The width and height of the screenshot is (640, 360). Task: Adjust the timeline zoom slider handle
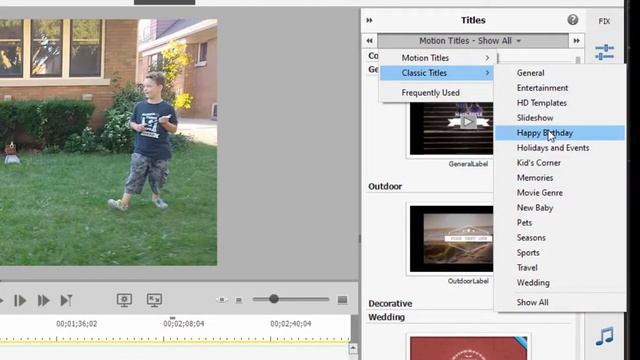pyautogui.click(x=274, y=299)
